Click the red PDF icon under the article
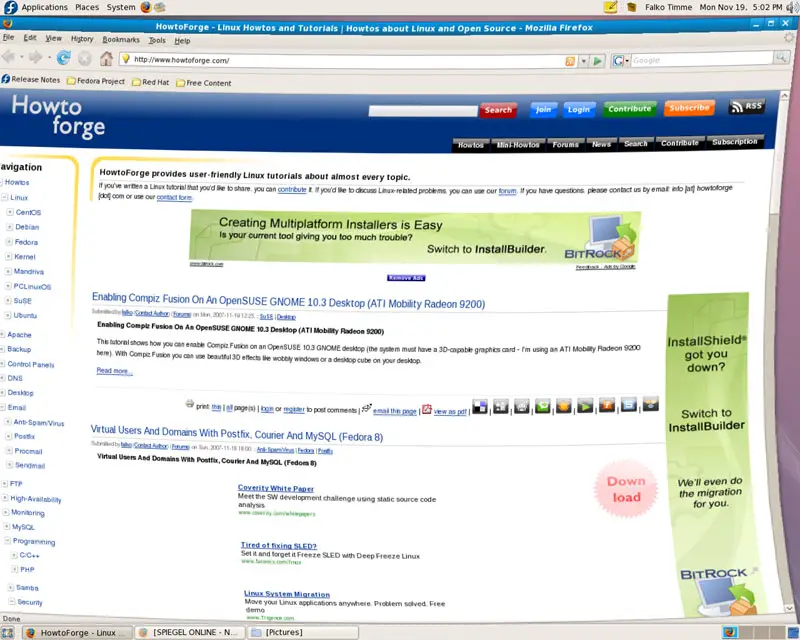The image size is (800, 640). coord(427,409)
